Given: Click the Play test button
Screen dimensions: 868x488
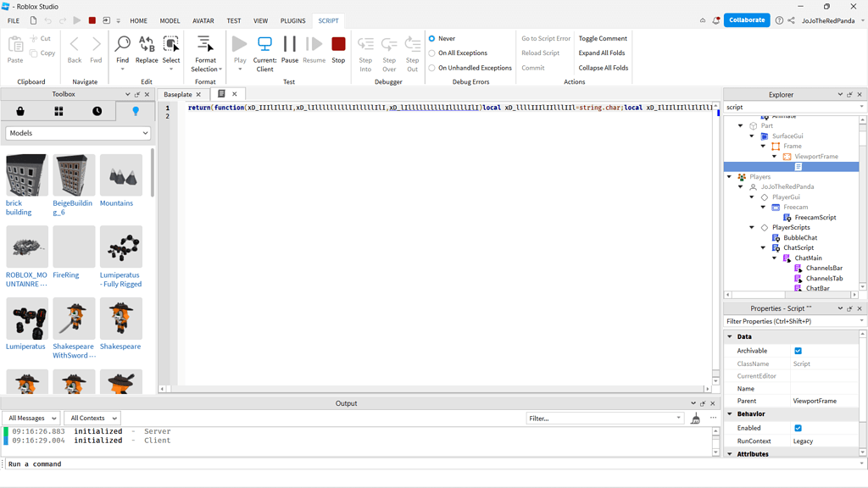Looking at the screenshot, I should [x=240, y=44].
